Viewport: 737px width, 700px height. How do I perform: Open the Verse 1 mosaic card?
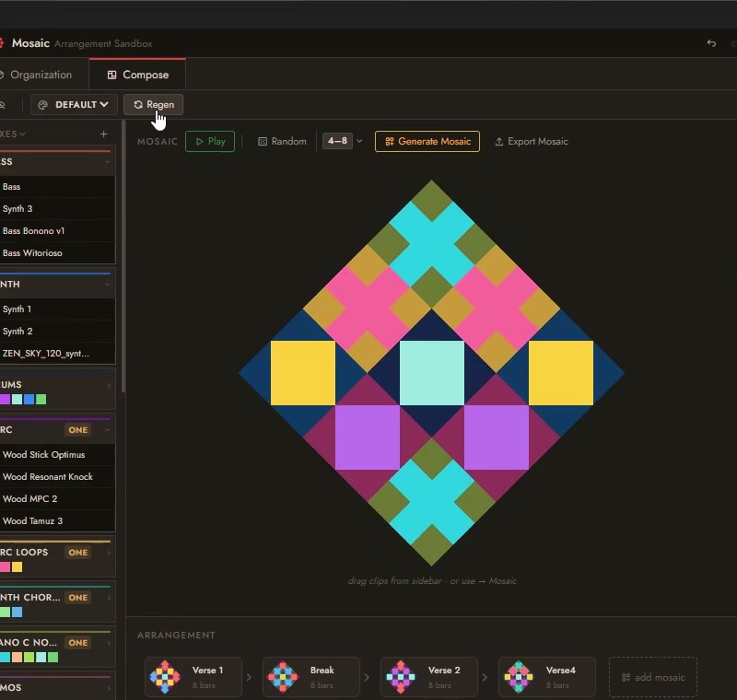pyautogui.click(x=193, y=676)
